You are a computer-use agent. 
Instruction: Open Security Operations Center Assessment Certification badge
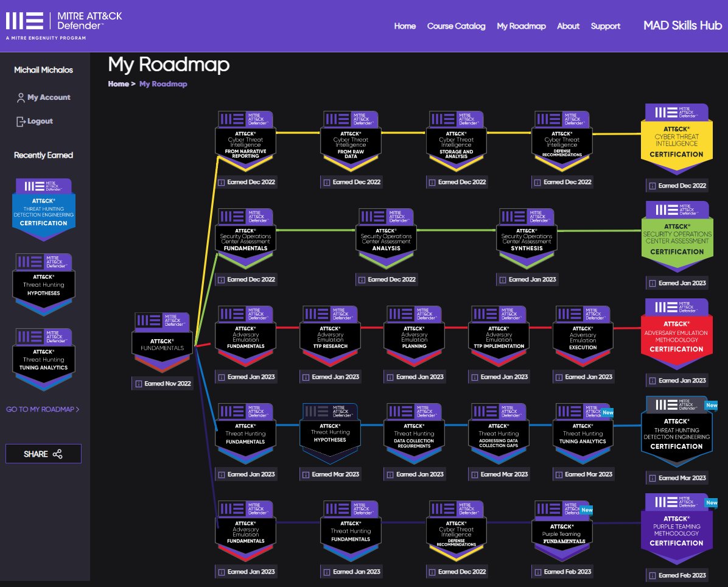click(677, 237)
